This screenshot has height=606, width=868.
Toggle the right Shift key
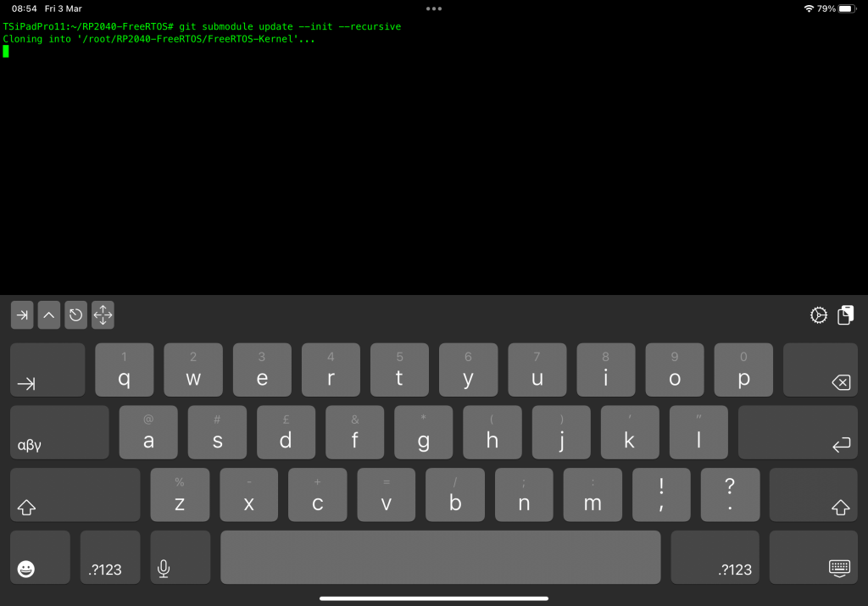tap(818, 495)
